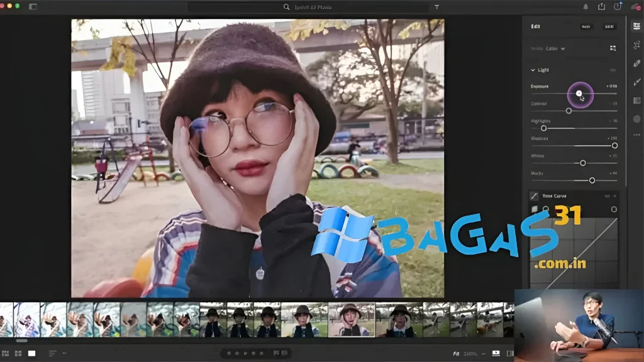The image size is (644, 362).
Task: Select the Linear Gradient tool
Action: click(x=636, y=101)
